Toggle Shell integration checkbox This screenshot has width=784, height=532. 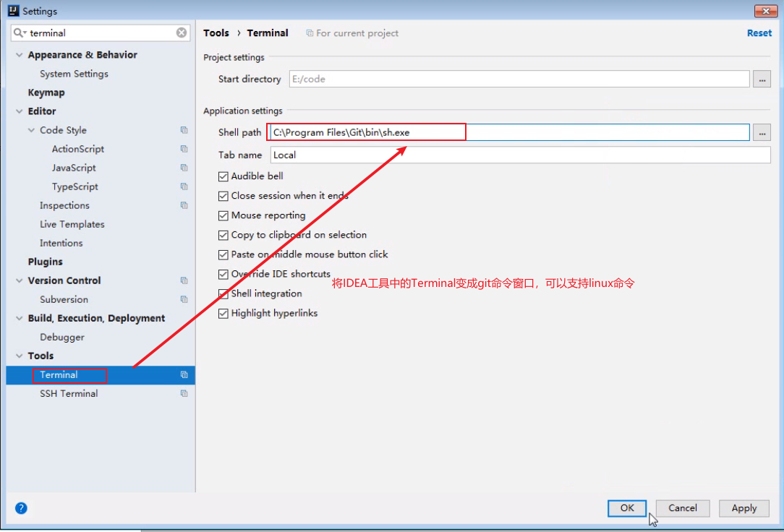point(223,293)
